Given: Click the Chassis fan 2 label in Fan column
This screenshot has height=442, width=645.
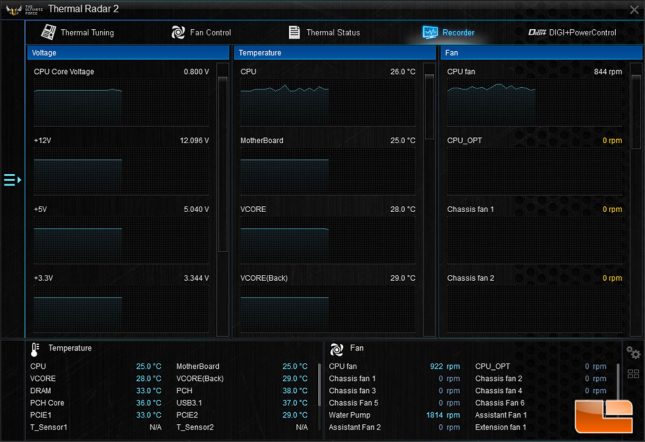Looking at the screenshot, I should point(471,278).
